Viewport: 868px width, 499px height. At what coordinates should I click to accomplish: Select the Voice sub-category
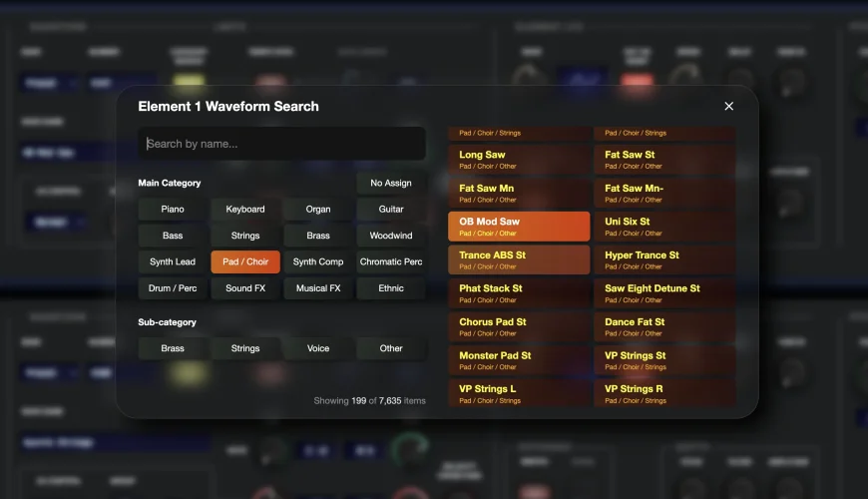(318, 348)
